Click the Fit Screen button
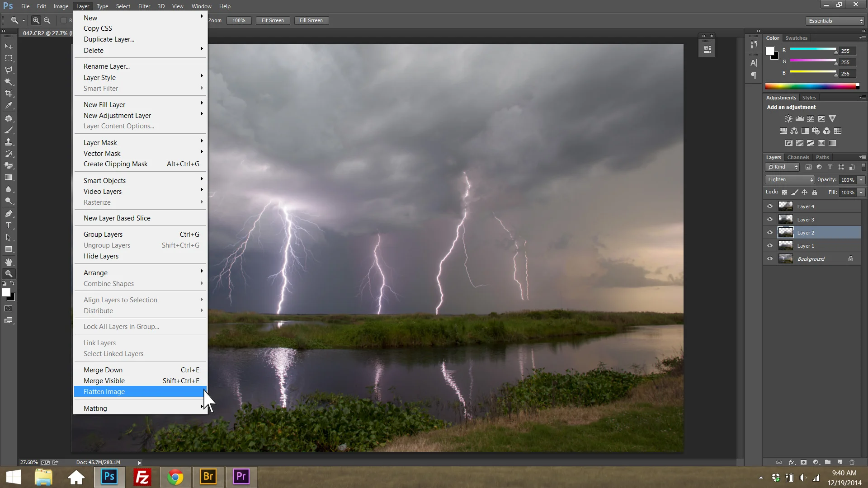This screenshot has width=868, height=488. point(273,20)
